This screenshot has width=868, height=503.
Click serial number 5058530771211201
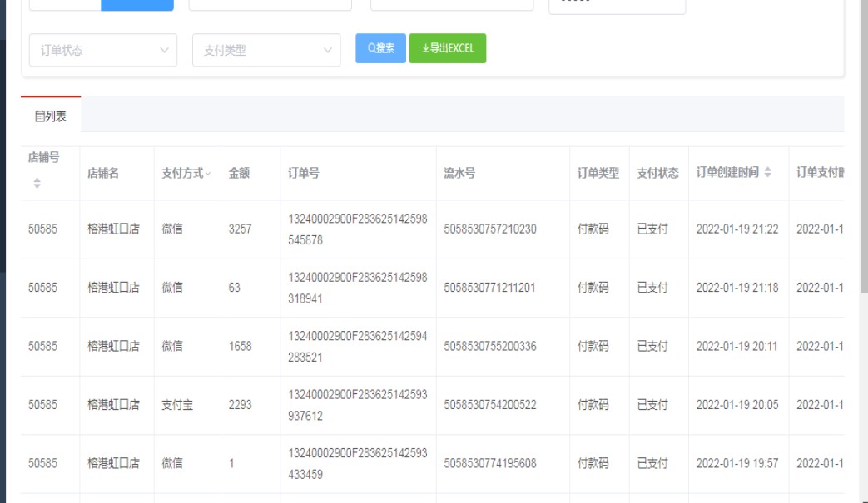tap(490, 288)
